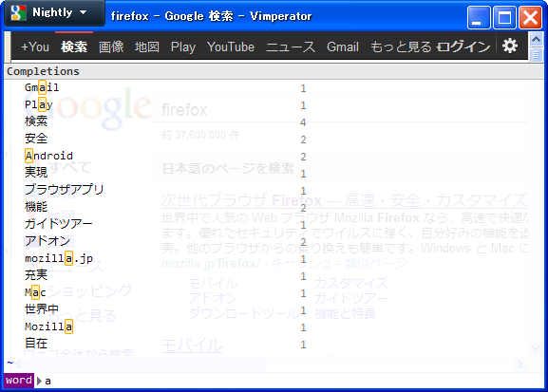
Task: Select the 検索 completion row
Action: point(274,121)
